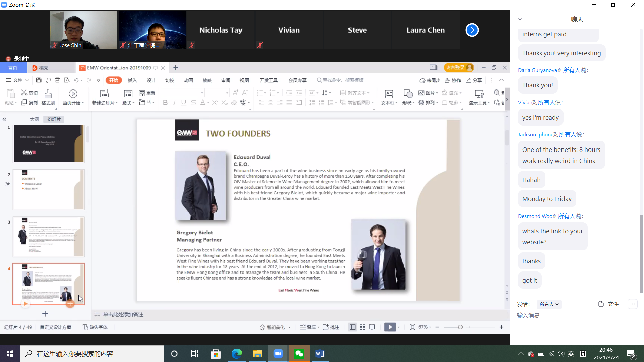The height and width of the screenshot is (362, 644).
Task: Open the font size combo box
Action: 217,93
